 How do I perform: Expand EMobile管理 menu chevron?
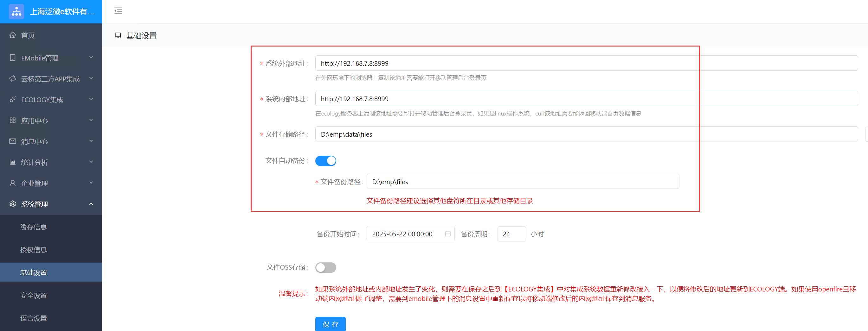[91, 58]
